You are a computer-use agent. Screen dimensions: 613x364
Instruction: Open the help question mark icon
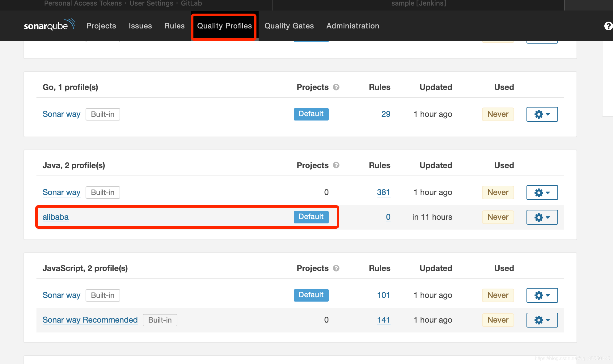[x=608, y=26]
